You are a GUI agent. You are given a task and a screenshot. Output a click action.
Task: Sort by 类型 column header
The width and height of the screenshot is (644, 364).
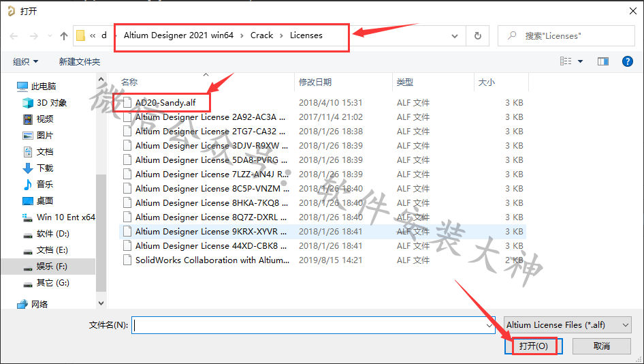click(404, 82)
